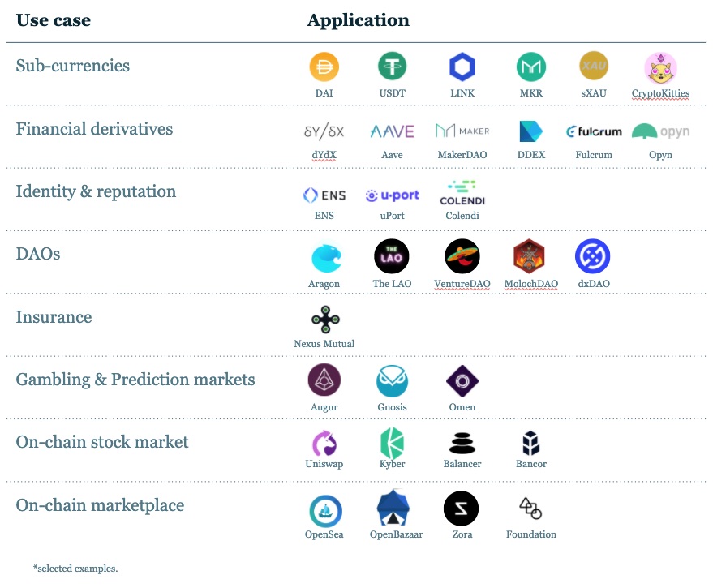This screenshot has width=713, height=588.
Task: Click the Gnosis owl icon
Action: [392, 380]
